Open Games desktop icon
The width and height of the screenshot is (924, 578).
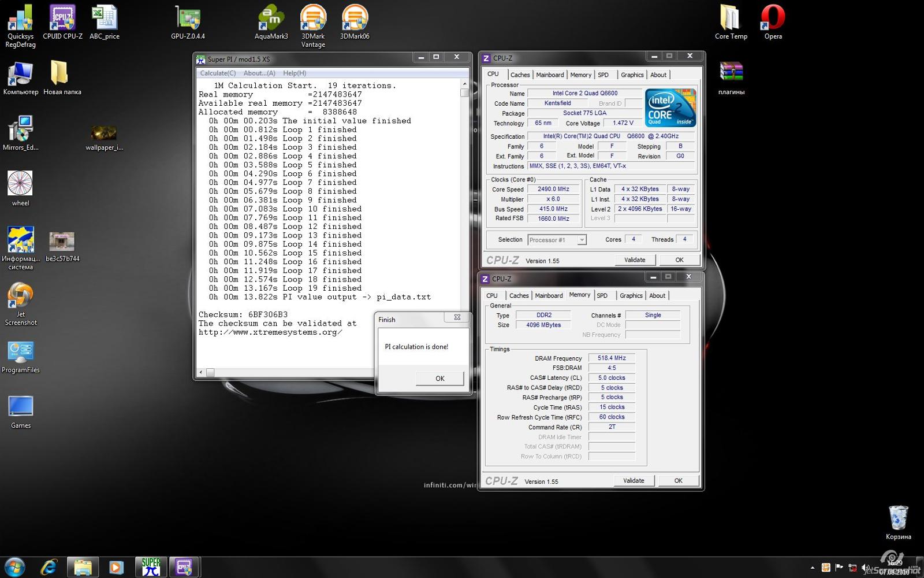21,412
